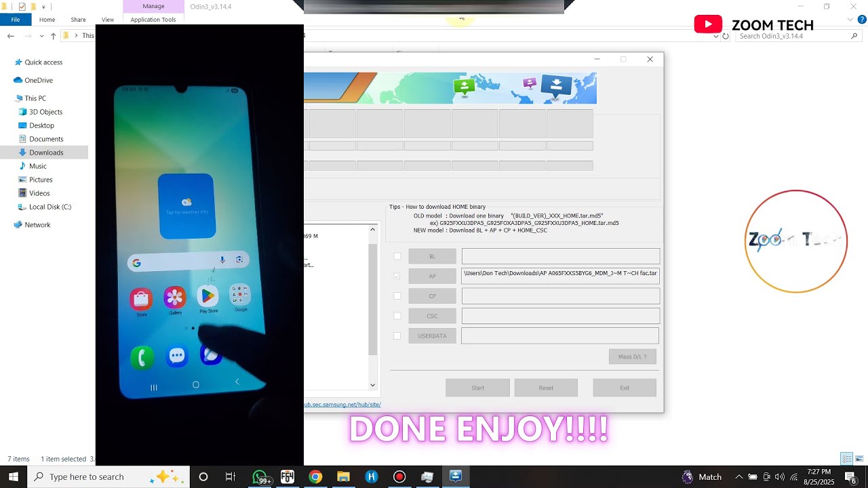This screenshot has width=868, height=488.
Task: Tick the CP checkbox in Odin
Action: (x=397, y=296)
